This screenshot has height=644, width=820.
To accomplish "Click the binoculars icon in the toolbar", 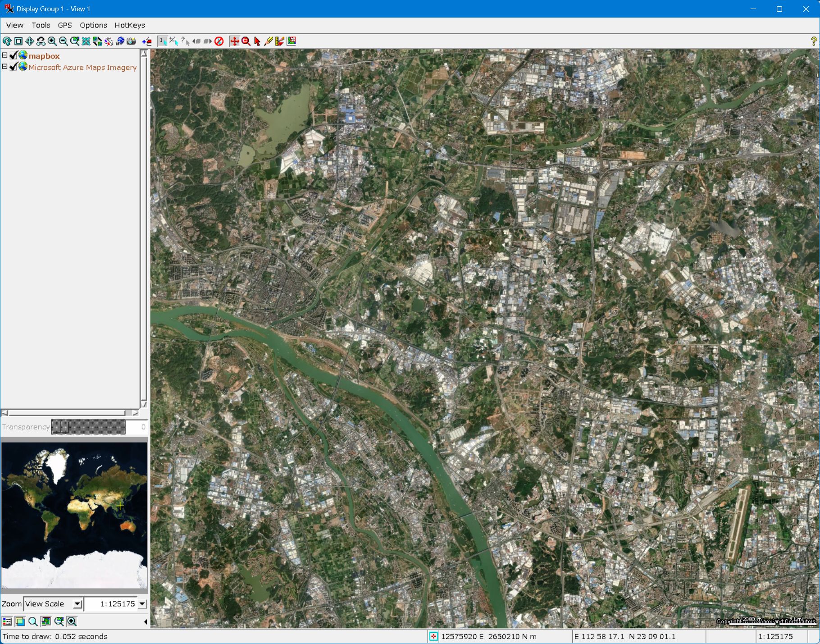I will tap(41, 41).
